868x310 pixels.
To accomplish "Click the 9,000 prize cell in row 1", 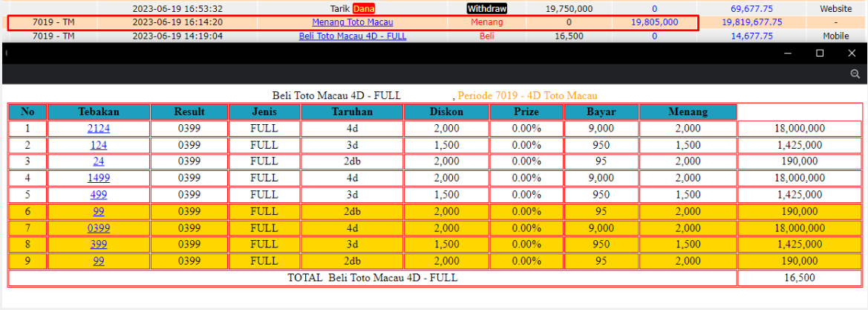I will [601, 129].
